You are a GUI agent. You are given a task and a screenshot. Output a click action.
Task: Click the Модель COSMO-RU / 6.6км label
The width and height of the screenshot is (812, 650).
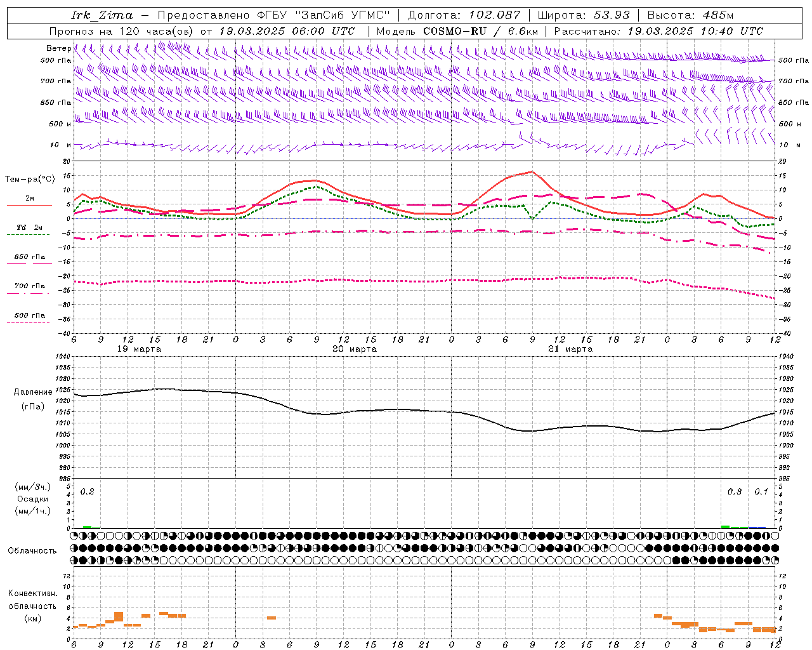click(x=457, y=31)
